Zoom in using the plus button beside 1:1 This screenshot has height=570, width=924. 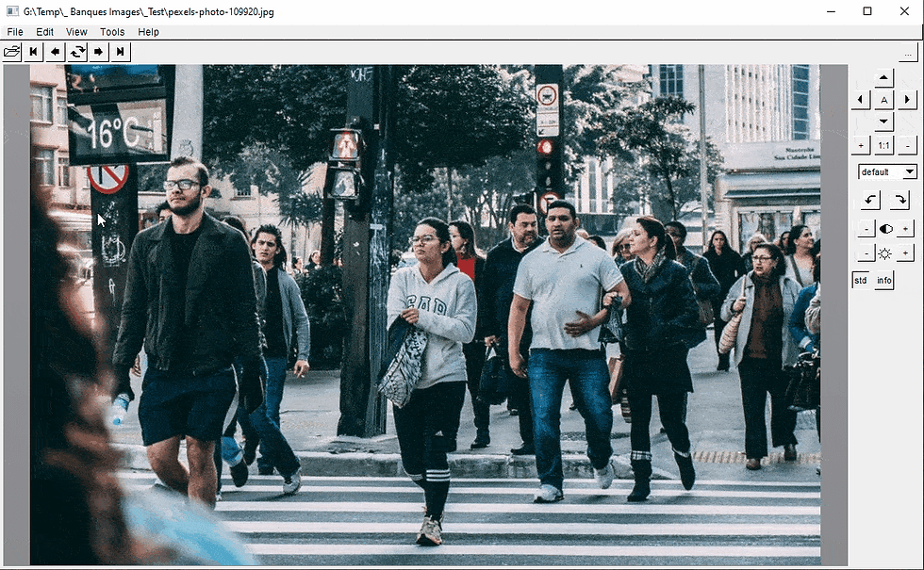[x=860, y=145]
